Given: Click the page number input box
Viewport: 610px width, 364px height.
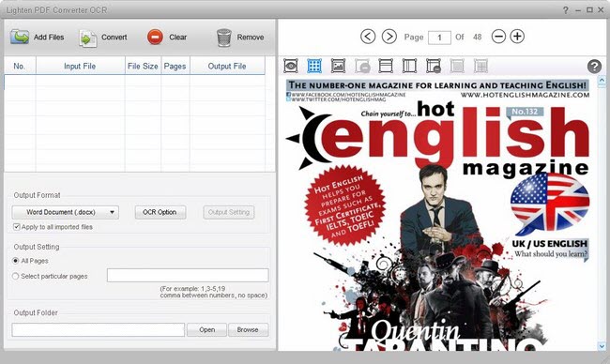Looking at the screenshot, I should (439, 38).
